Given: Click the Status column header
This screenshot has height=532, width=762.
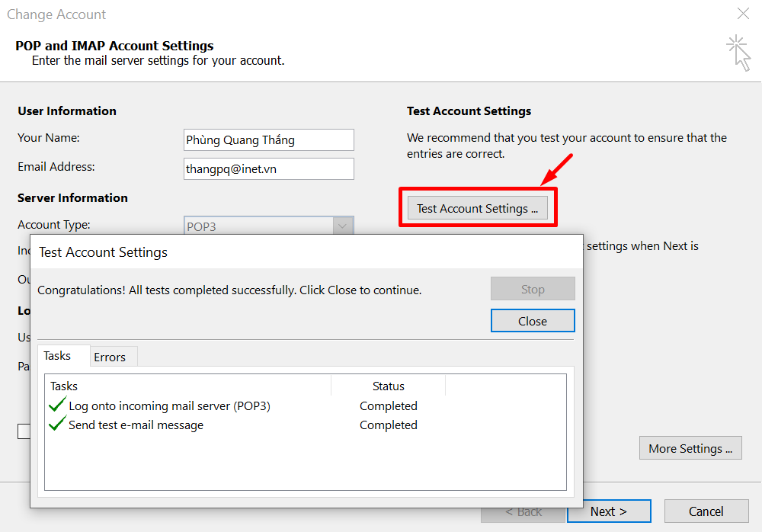Looking at the screenshot, I should [388, 386].
